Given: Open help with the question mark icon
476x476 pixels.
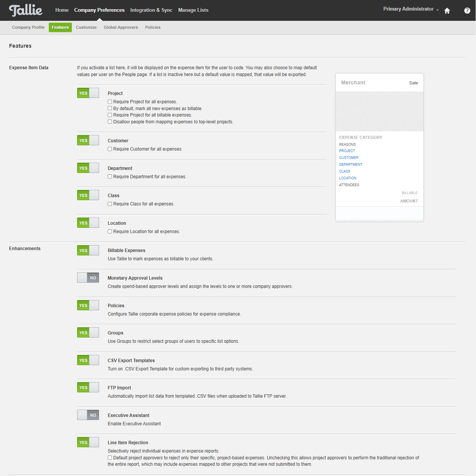Looking at the screenshot, I should tap(467, 11).
